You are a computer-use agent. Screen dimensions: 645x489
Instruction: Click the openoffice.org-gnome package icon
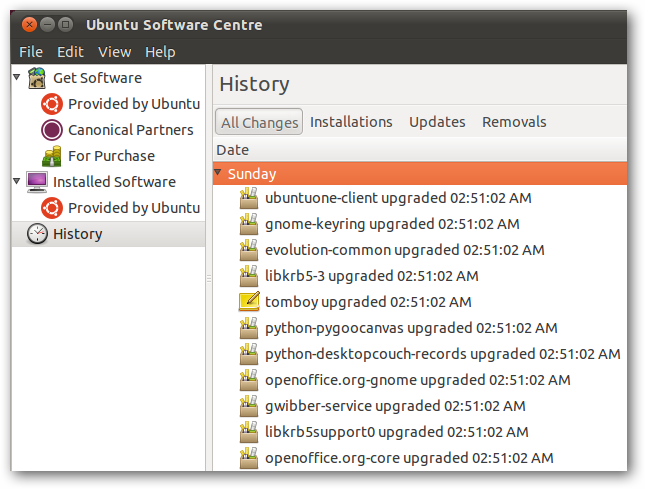pos(249,380)
